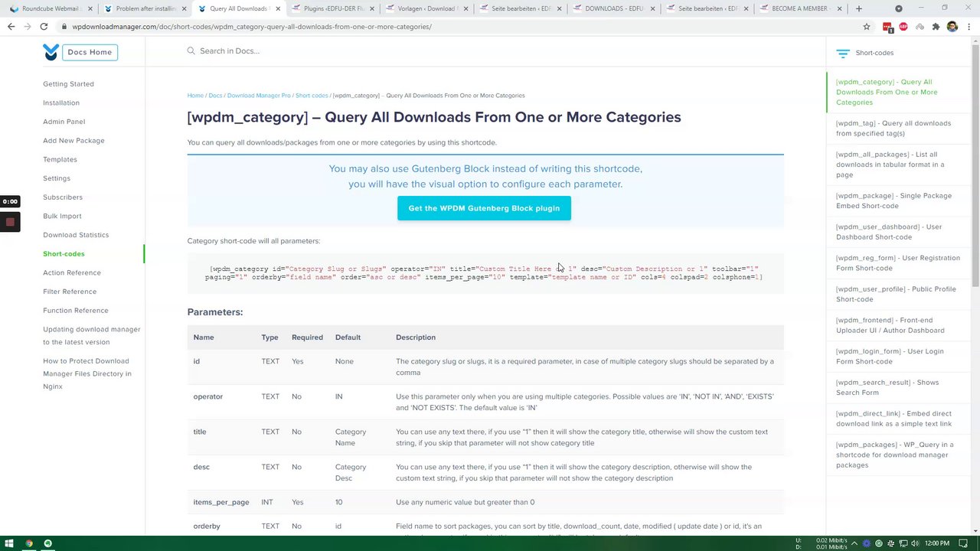
Task: Reload the current page
Action: click(x=44, y=26)
